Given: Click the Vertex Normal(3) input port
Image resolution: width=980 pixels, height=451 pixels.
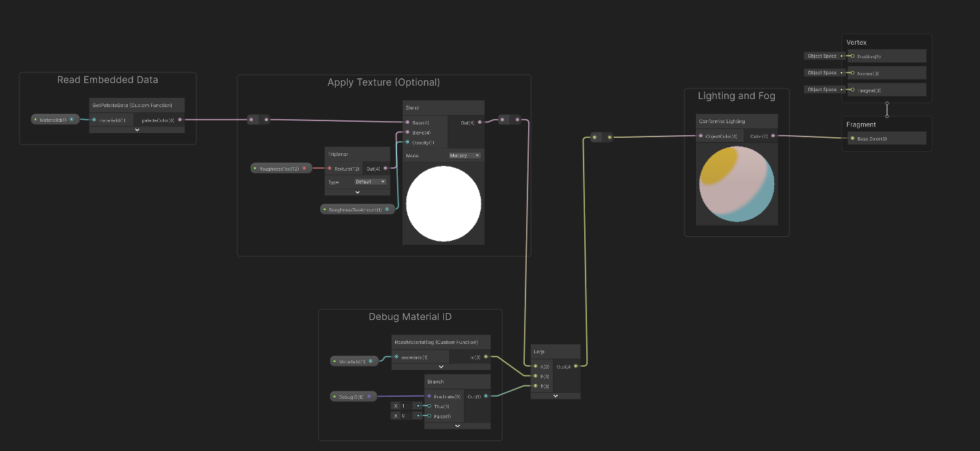Looking at the screenshot, I should (x=852, y=73).
